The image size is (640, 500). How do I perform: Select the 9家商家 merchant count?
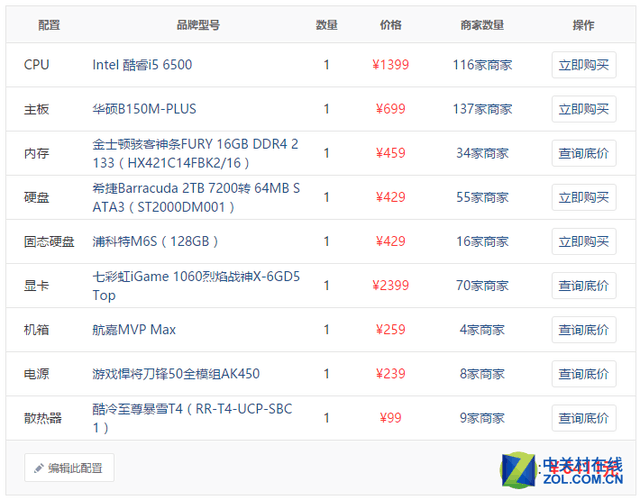coord(482,418)
